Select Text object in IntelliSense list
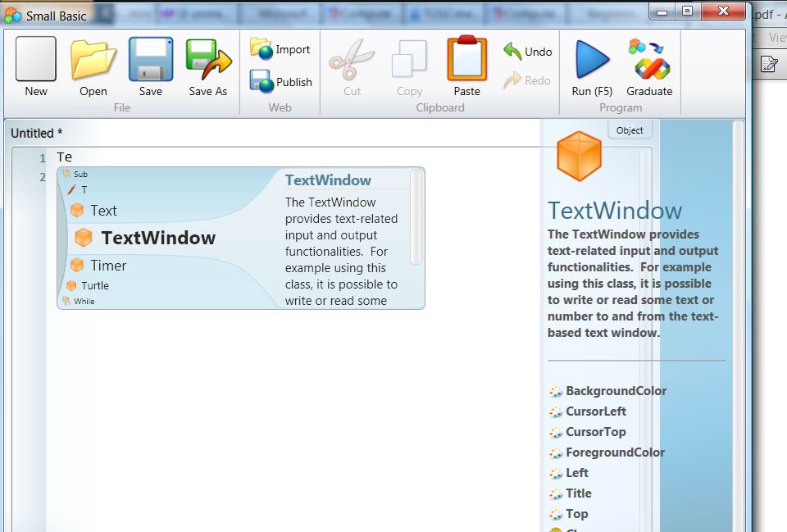This screenshot has height=532, width=787. click(93, 211)
